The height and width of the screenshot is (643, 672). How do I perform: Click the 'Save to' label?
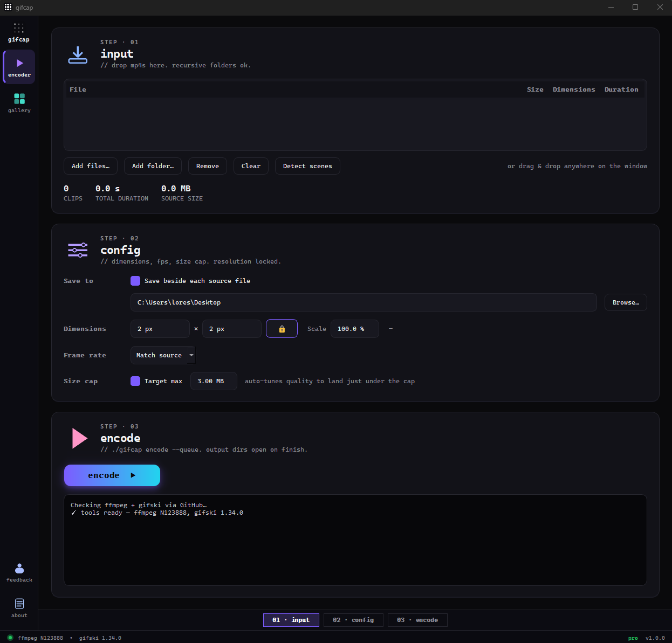(x=78, y=281)
